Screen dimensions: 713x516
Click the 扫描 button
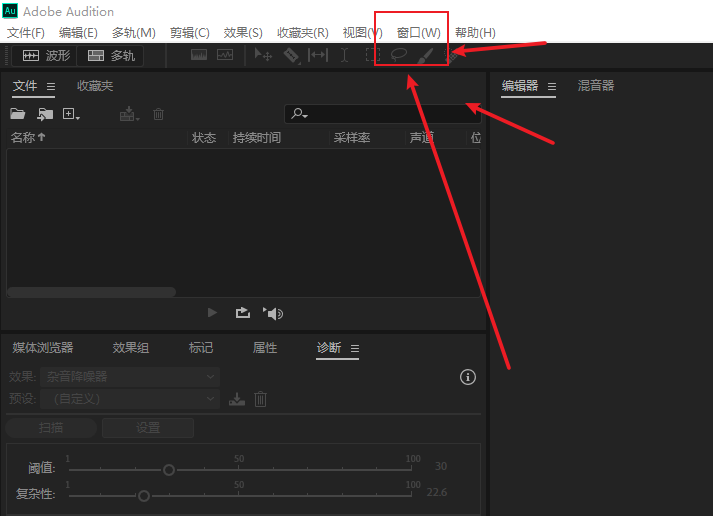tap(51, 428)
